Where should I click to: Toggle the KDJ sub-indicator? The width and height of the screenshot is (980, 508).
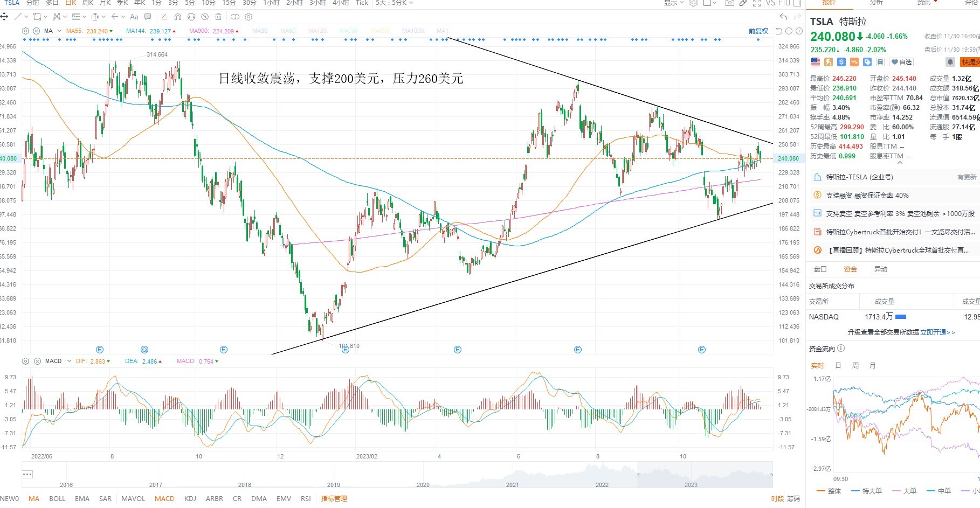click(190, 498)
